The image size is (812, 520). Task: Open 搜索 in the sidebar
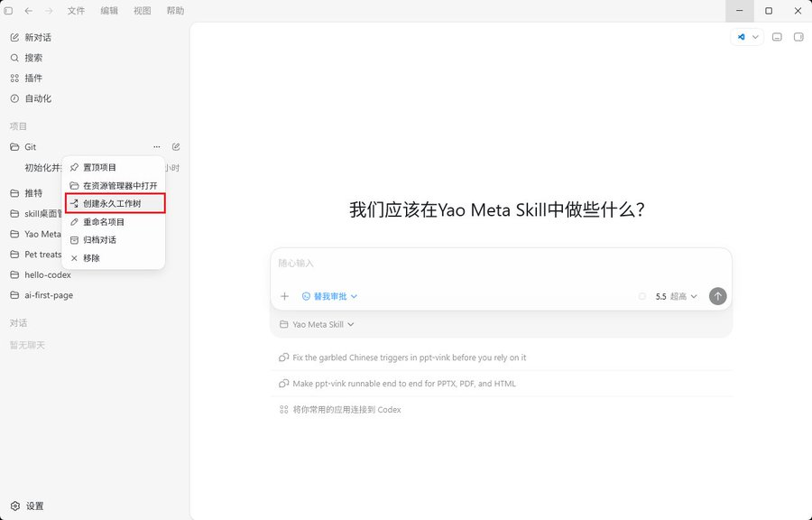[94, 58]
